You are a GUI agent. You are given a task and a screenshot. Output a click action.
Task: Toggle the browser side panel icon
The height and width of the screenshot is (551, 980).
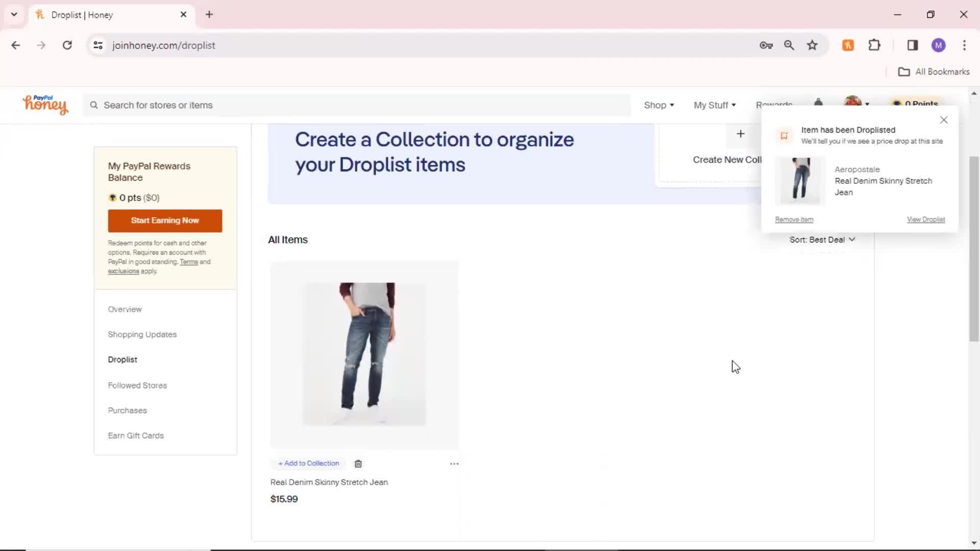[x=913, y=45]
